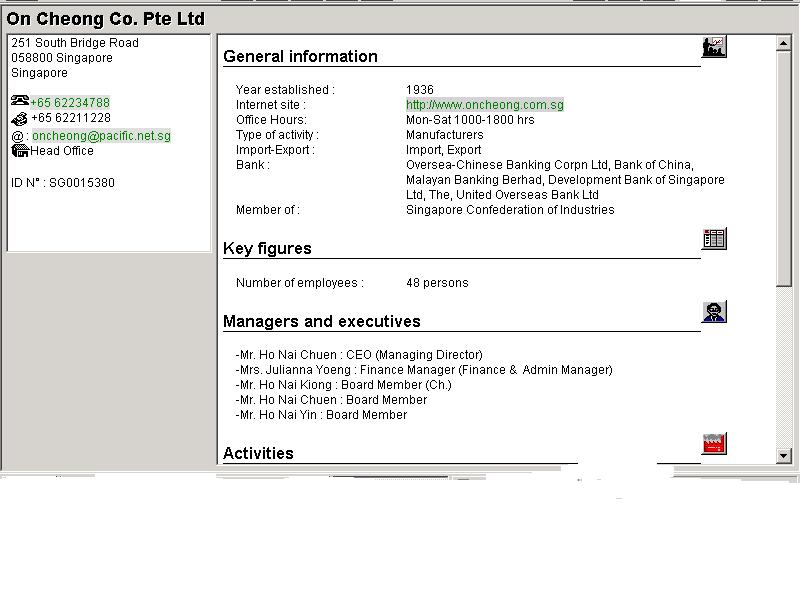Click the Activities heading
800x600 pixels.
click(x=258, y=454)
